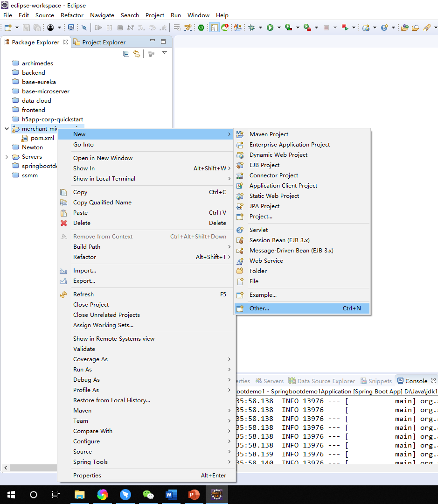Open the Window menu

[198, 15]
